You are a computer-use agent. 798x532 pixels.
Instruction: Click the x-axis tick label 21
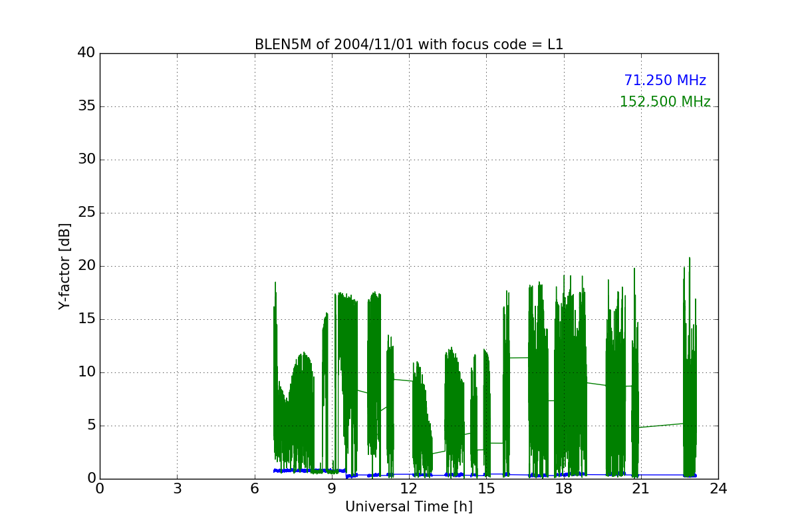[x=641, y=489]
